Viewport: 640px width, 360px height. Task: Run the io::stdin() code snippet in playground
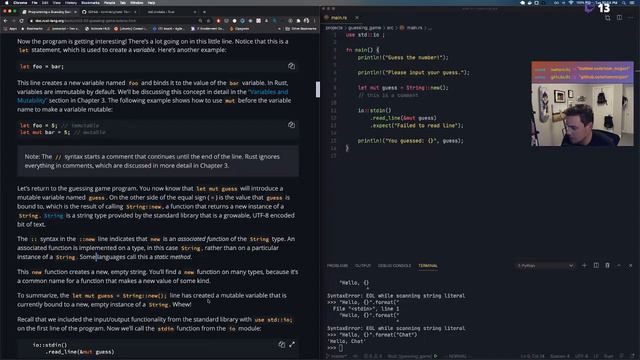click(x=292, y=345)
